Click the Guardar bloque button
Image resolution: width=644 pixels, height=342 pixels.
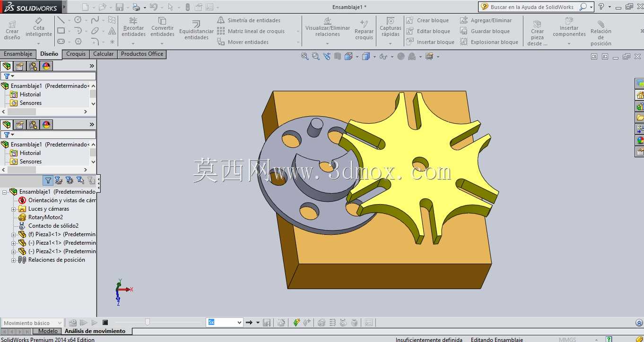pyautogui.click(x=485, y=31)
